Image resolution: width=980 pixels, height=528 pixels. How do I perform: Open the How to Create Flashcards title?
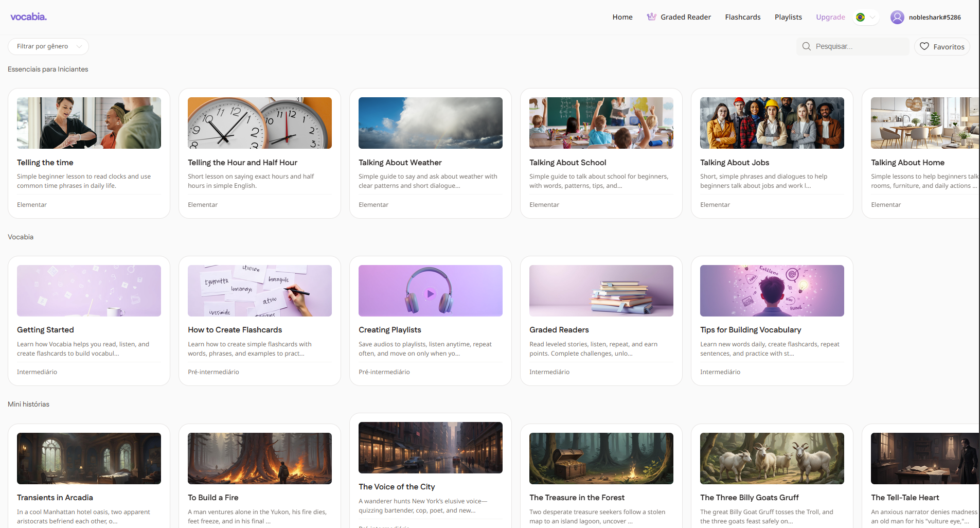click(x=235, y=330)
